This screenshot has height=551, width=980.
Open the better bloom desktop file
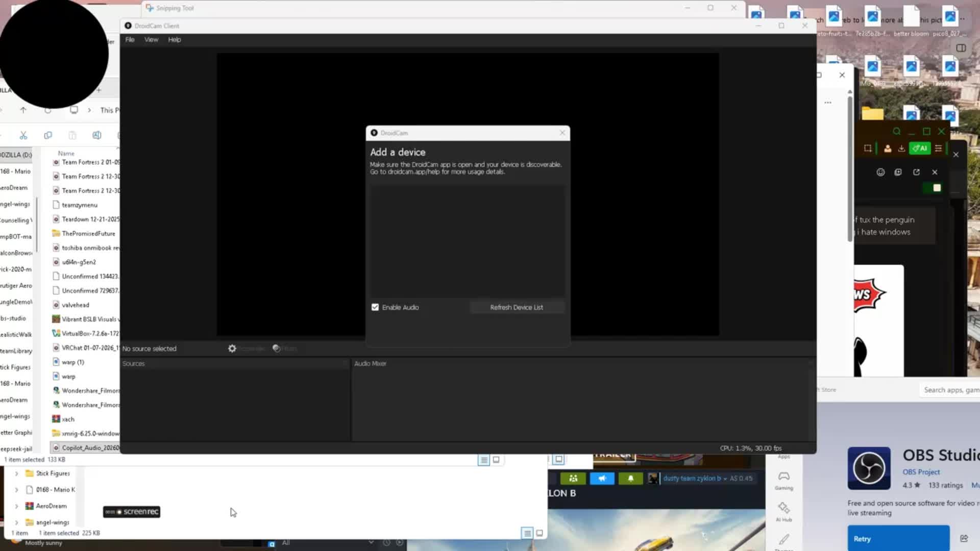coord(911,20)
